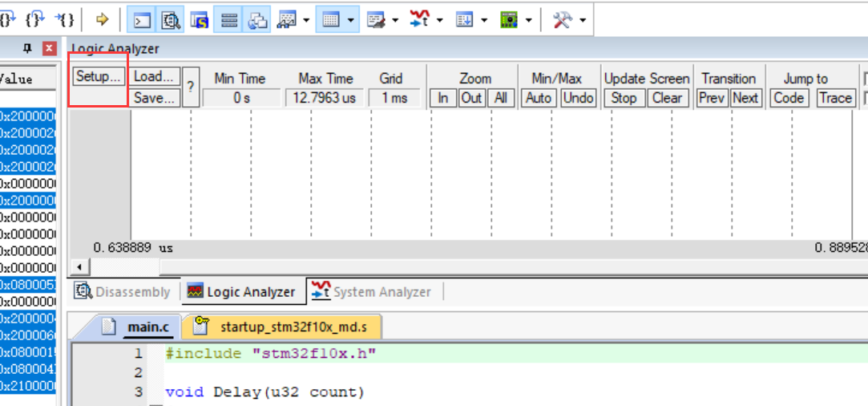868x406 pixels.
Task: Click the Load... button
Action: (156, 76)
